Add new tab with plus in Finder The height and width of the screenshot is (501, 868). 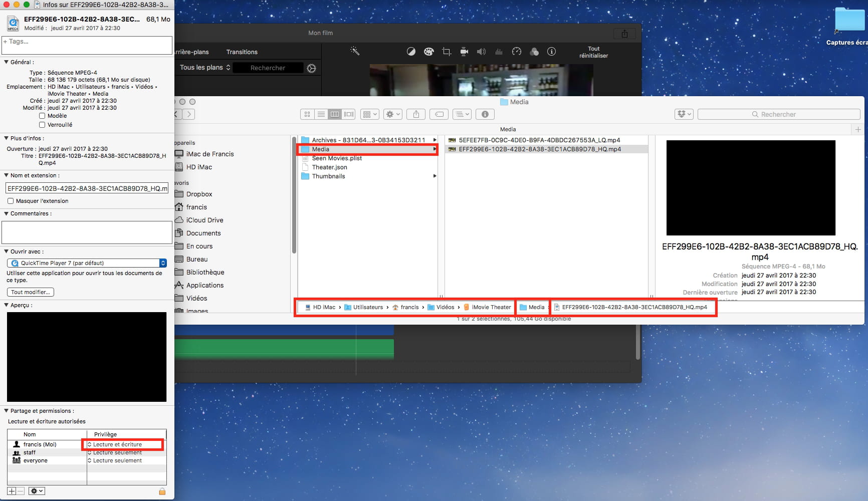pyautogui.click(x=858, y=129)
